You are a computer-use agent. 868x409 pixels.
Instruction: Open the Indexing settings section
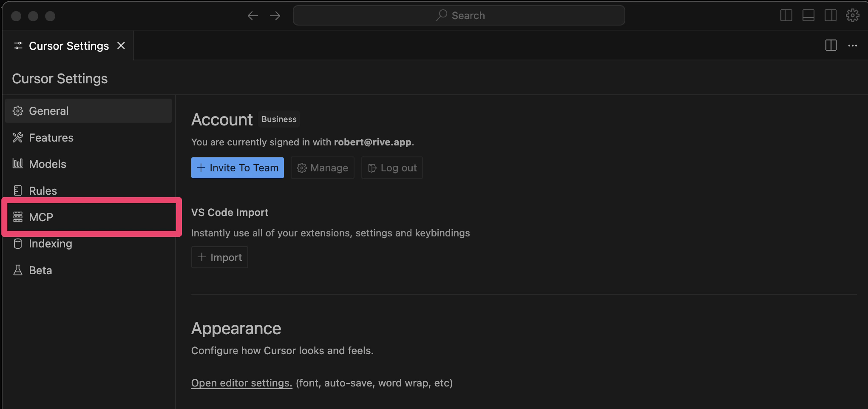coord(88,244)
